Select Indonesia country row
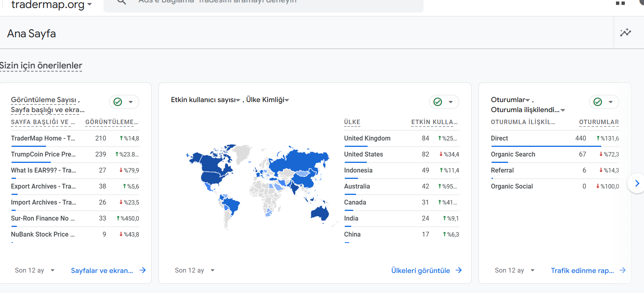The width and height of the screenshot is (644, 293). click(401, 171)
